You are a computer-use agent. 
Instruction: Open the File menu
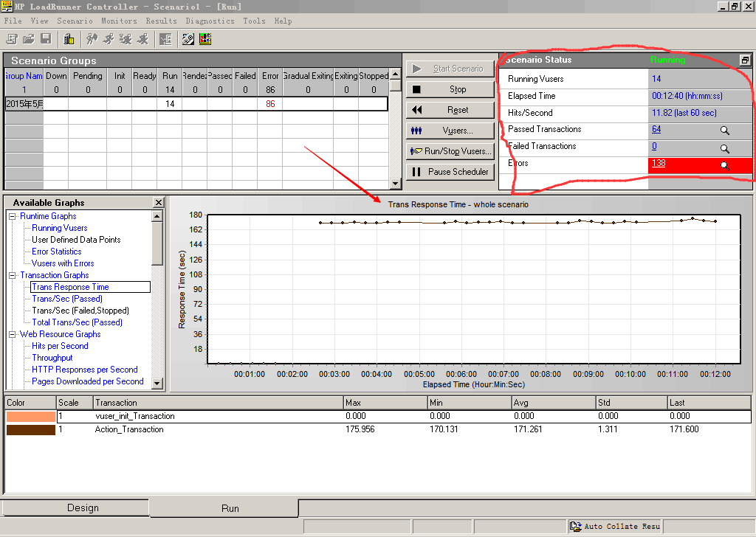(x=13, y=21)
